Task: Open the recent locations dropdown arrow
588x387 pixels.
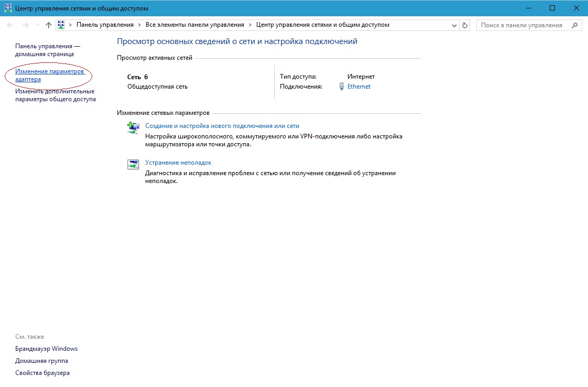Action: click(x=37, y=25)
